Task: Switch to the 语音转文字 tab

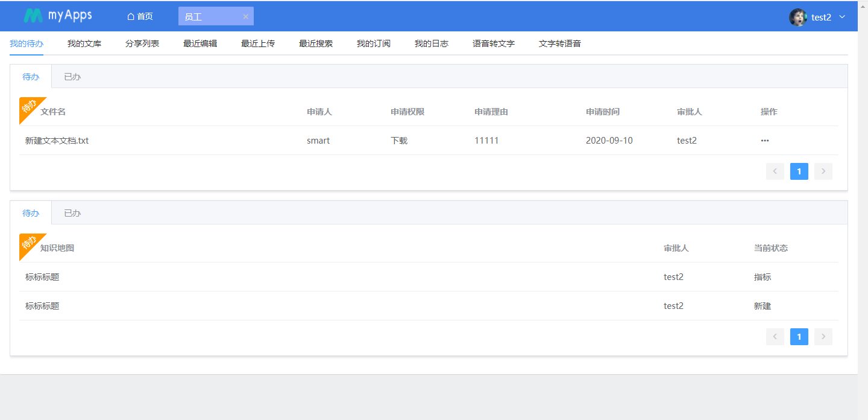Action: tap(493, 43)
